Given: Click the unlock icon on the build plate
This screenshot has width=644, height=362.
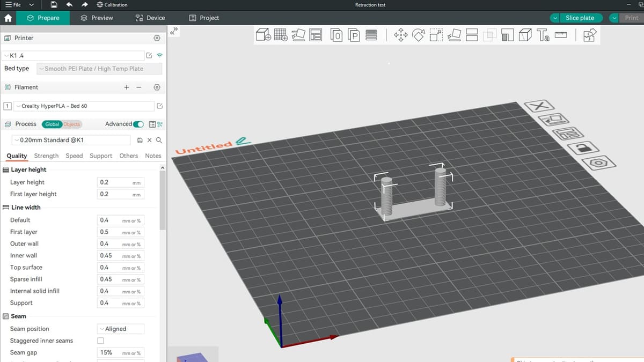Looking at the screenshot, I should click(583, 149).
